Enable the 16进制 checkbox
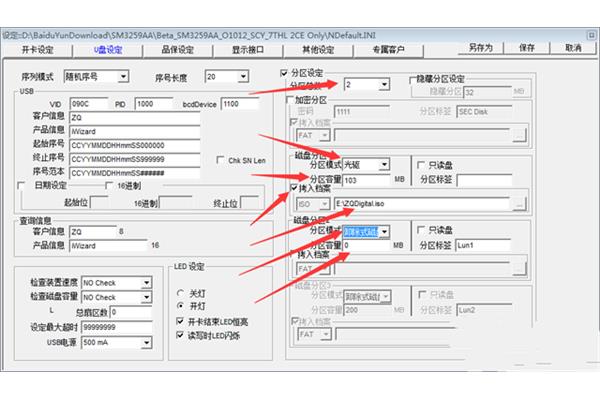This screenshot has width=600, height=400. click(x=109, y=186)
